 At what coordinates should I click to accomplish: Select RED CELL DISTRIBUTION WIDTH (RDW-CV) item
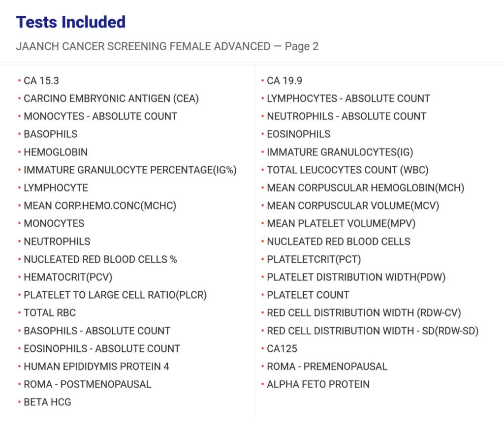pyautogui.click(x=364, y=313)
